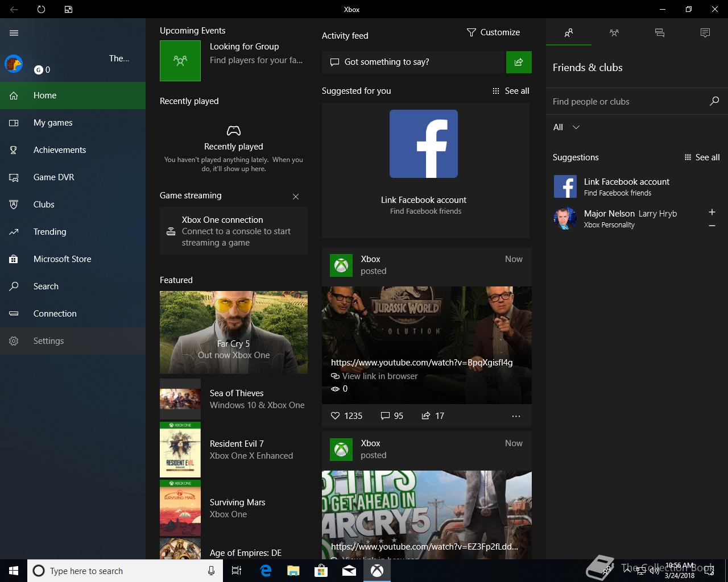This screenshot has height=582, width=728.
Task: Select Surviving Mars featured item
Action: (234, 508)
